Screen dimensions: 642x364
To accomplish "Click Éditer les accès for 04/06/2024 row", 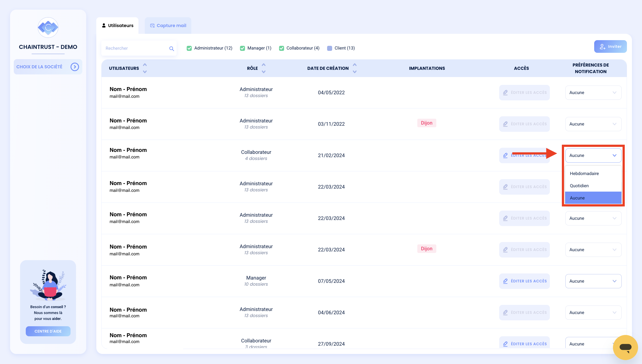I will pos(525,312).
